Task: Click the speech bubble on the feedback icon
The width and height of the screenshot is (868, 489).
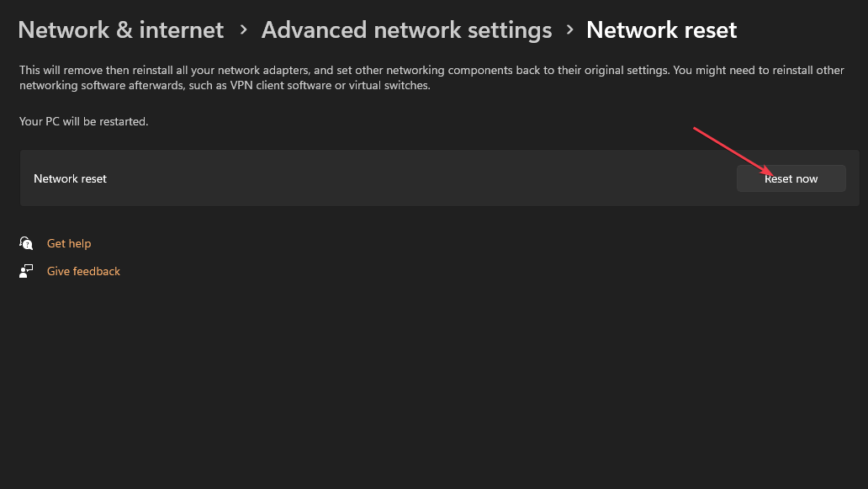Action: pyautogui.click(x=30, y=268)
